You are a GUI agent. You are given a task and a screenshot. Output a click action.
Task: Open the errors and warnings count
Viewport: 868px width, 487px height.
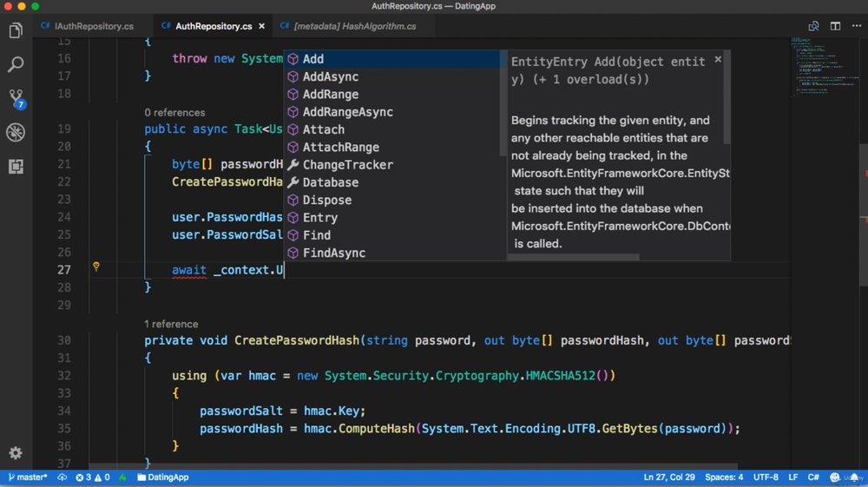coord(93,477)
